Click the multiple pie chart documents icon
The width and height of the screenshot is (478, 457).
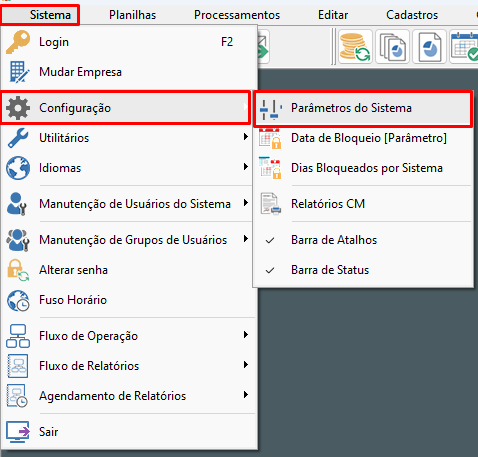(x=392, y=47)
